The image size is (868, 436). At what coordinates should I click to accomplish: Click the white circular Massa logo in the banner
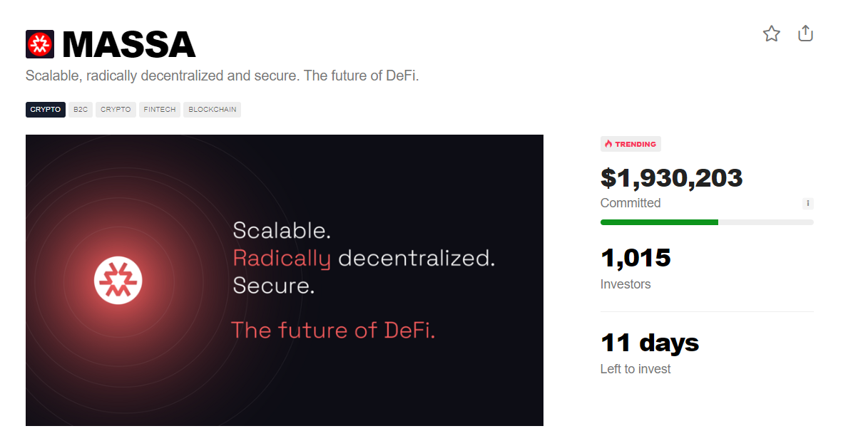point(118,281)
